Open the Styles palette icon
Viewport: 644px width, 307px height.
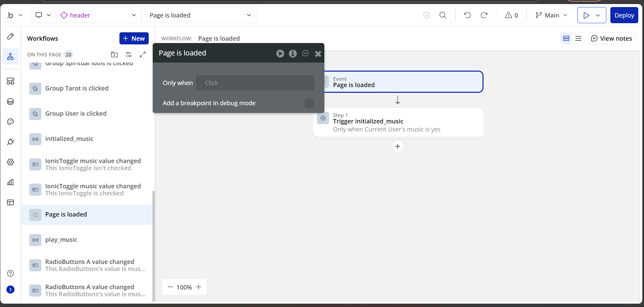10,122
